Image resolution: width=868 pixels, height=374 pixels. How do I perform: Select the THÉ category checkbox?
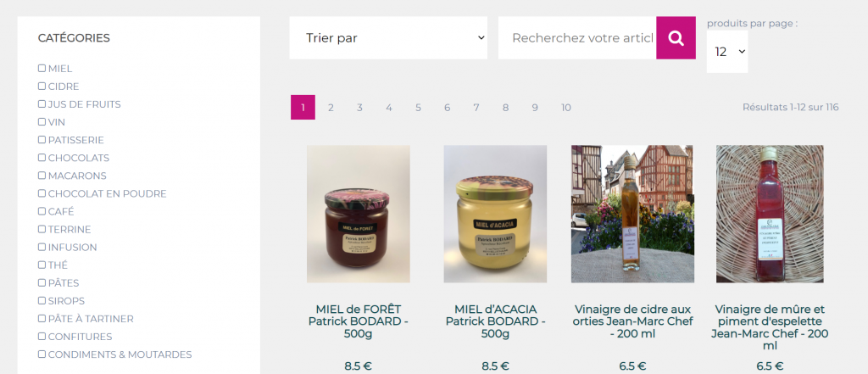42,265
